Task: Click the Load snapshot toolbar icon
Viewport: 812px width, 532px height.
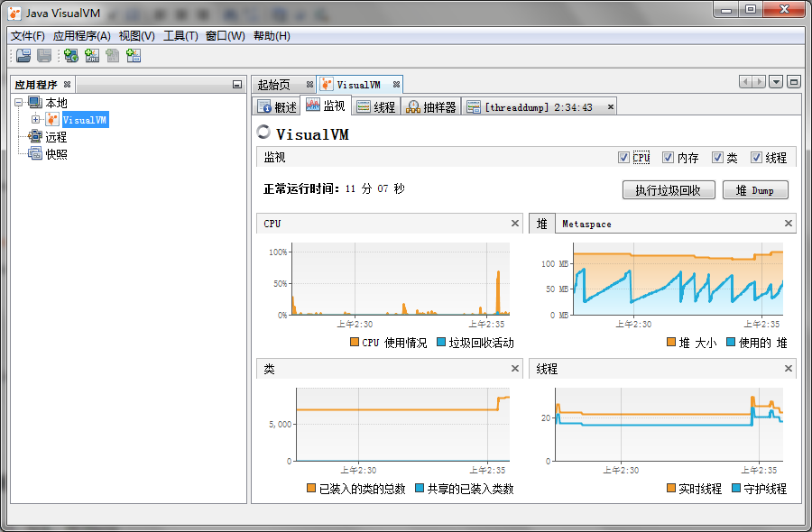Action: 23,55
